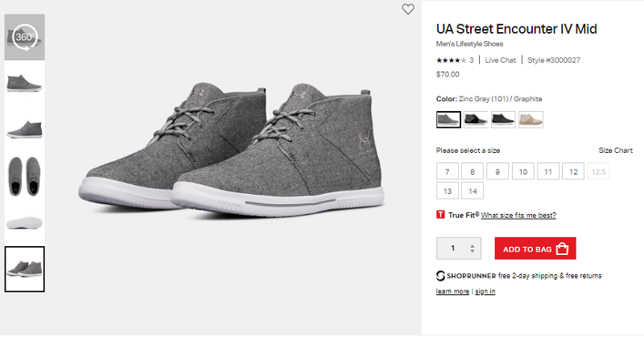Choose the Zinc Gray color swatch

tap(448, 120)
